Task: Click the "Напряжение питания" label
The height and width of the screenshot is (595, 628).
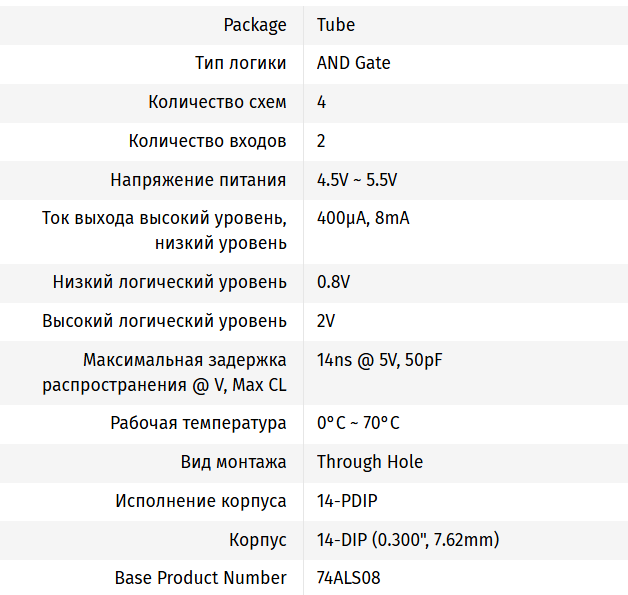Action: [198, 180]
